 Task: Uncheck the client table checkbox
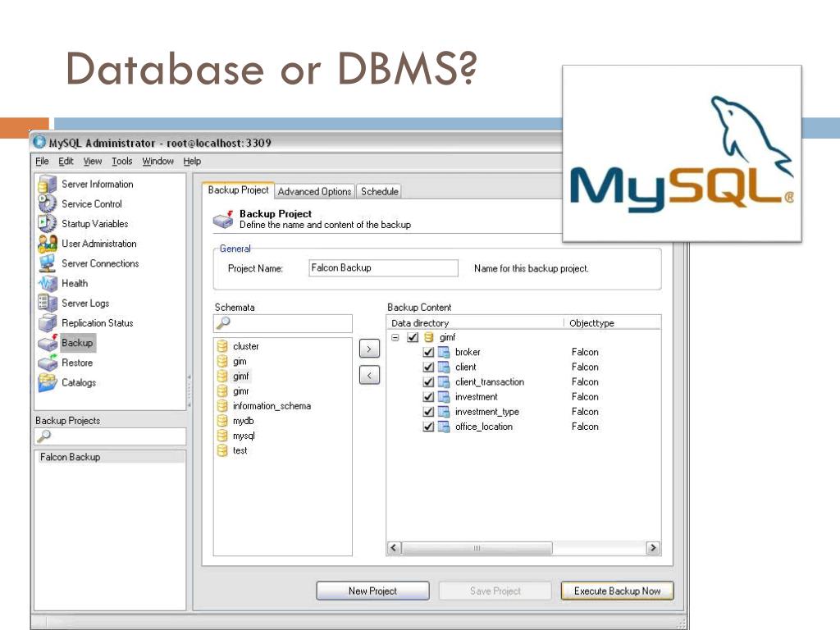point(428,367)
